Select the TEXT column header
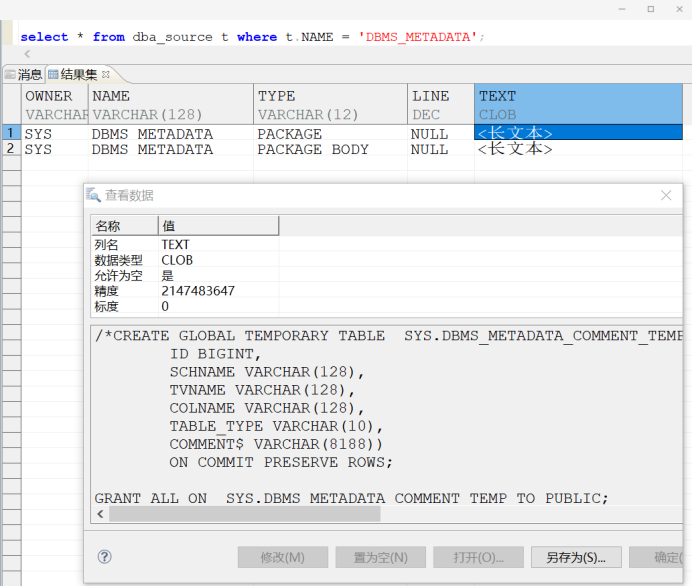693x587 pixels. coord(578,104)
